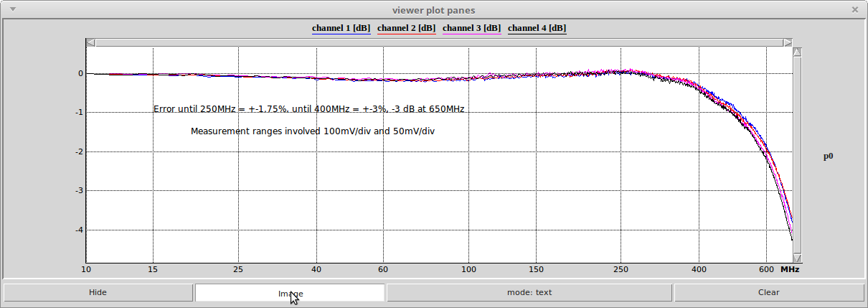This screenshot has width=868, height=308.
Task: Click the vertical scrollbar down arrow
Action: pyautogui.click(x=797, y=258)
